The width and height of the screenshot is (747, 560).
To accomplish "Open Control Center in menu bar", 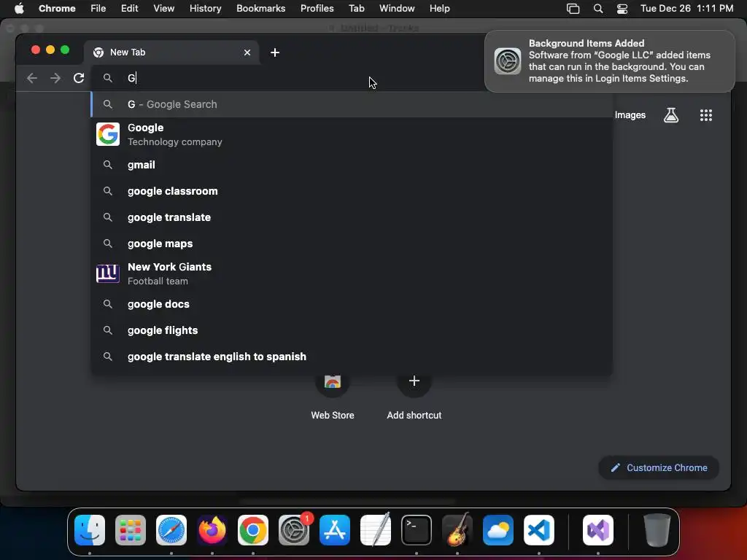I will (622, 9).
